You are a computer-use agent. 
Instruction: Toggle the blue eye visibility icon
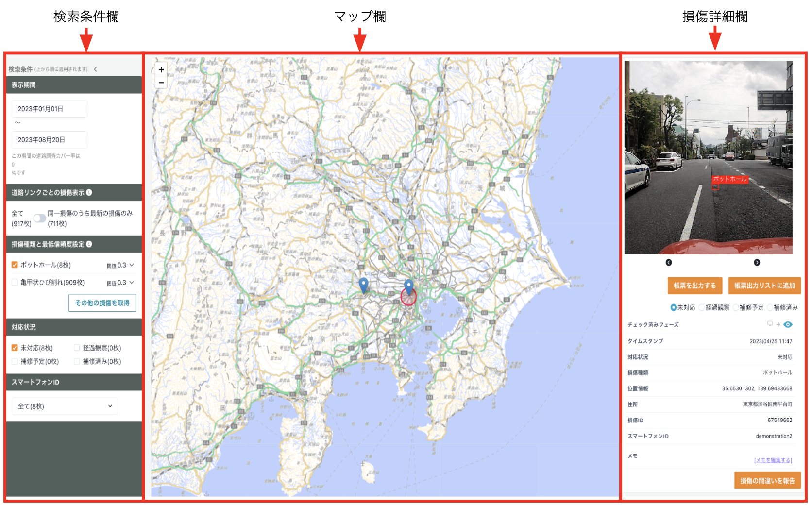click(x=788, y=324)
